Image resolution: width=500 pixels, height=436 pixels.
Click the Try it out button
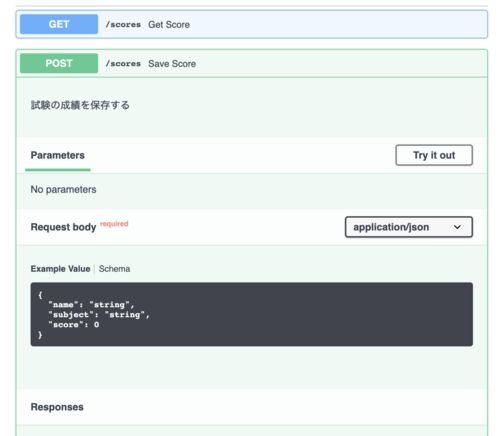[434, 155]
